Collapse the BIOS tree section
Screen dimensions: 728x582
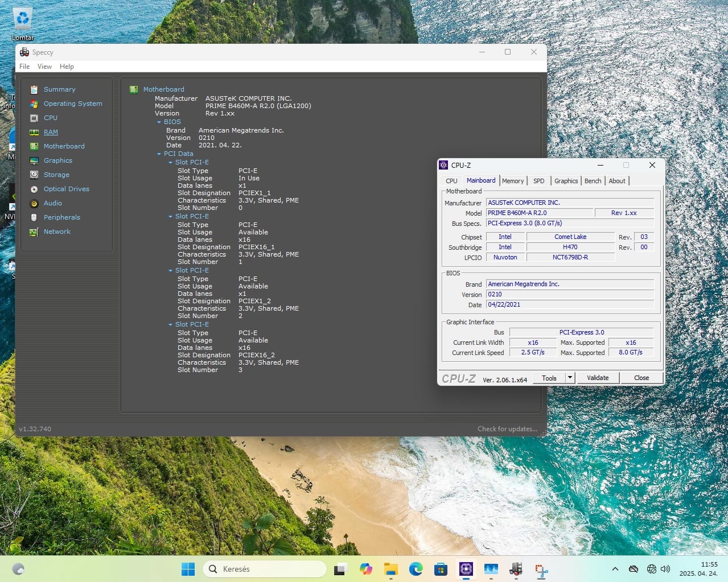point(159,122)
